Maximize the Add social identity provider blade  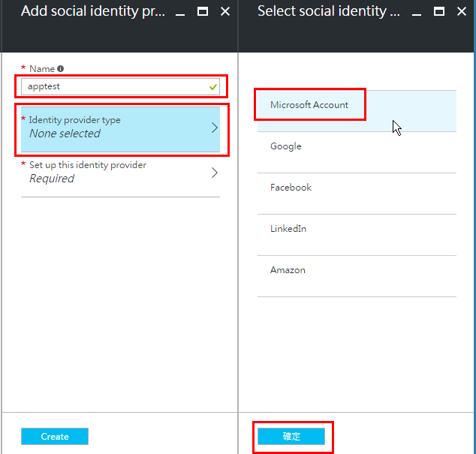coord(202,12)
